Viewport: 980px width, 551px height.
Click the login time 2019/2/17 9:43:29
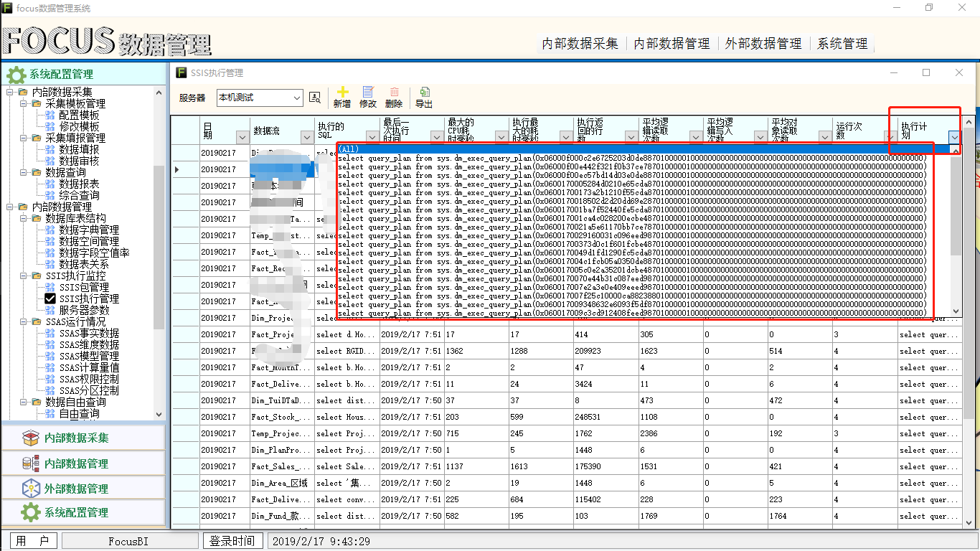point(321,542)
